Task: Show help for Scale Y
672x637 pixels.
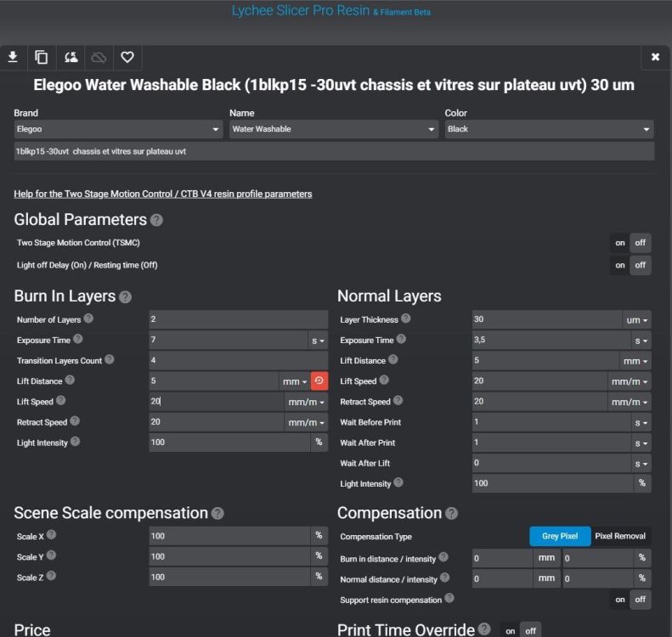Action: pos(51,555)
